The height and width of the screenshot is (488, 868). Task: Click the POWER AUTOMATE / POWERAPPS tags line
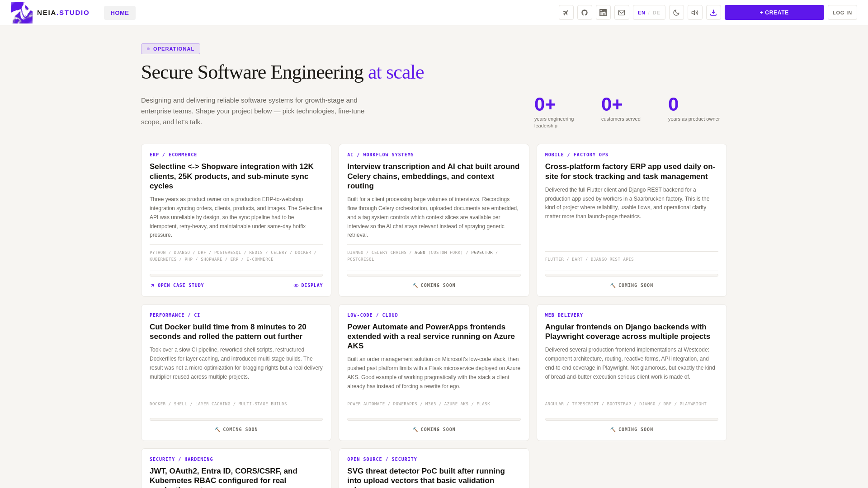(x=419, y=404)
